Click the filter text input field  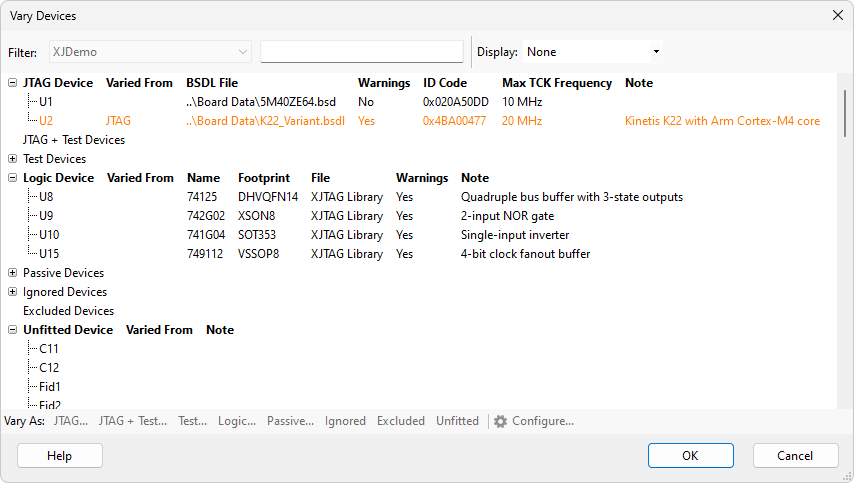[x=361, y=52]
